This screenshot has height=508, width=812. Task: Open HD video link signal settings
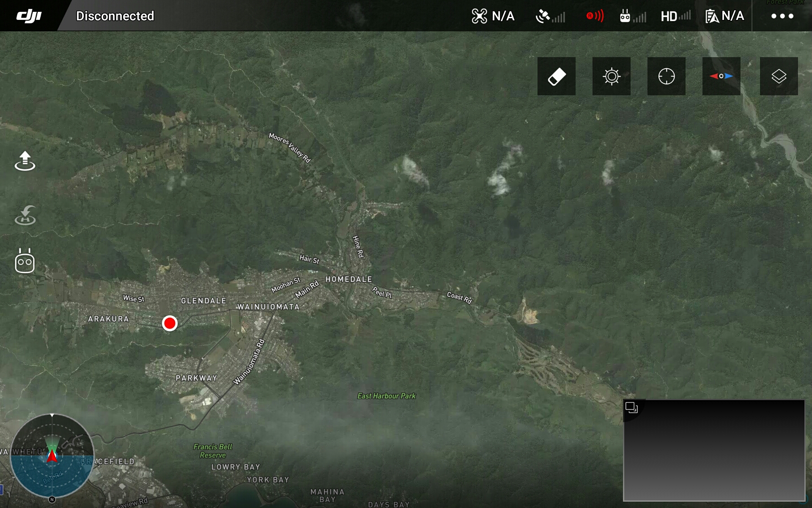[675, 16]
